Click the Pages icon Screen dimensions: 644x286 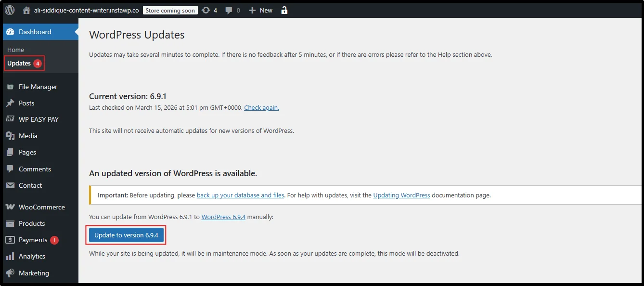pos(10,152)
